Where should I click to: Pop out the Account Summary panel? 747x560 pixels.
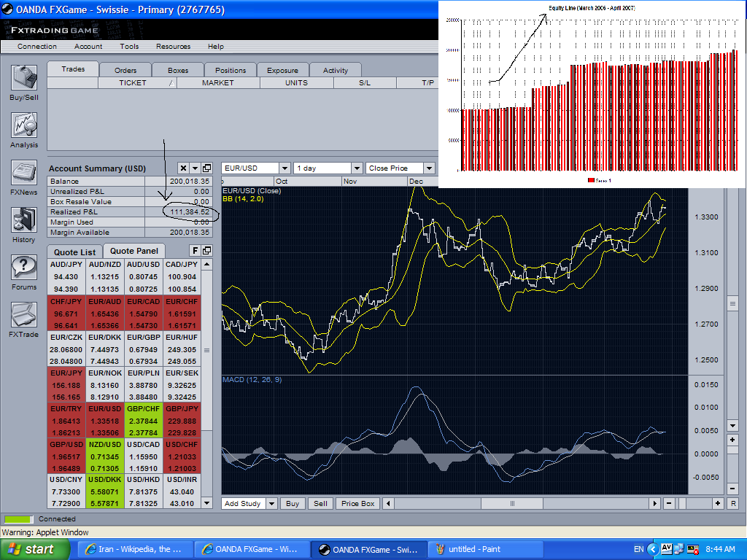pos(206,168)
